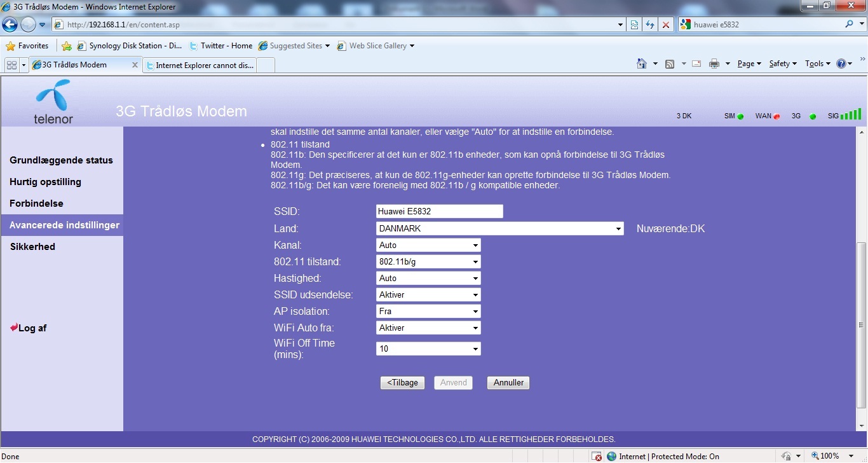Click the telenor logo
The image size is (868, 463).
pos(53,101)
